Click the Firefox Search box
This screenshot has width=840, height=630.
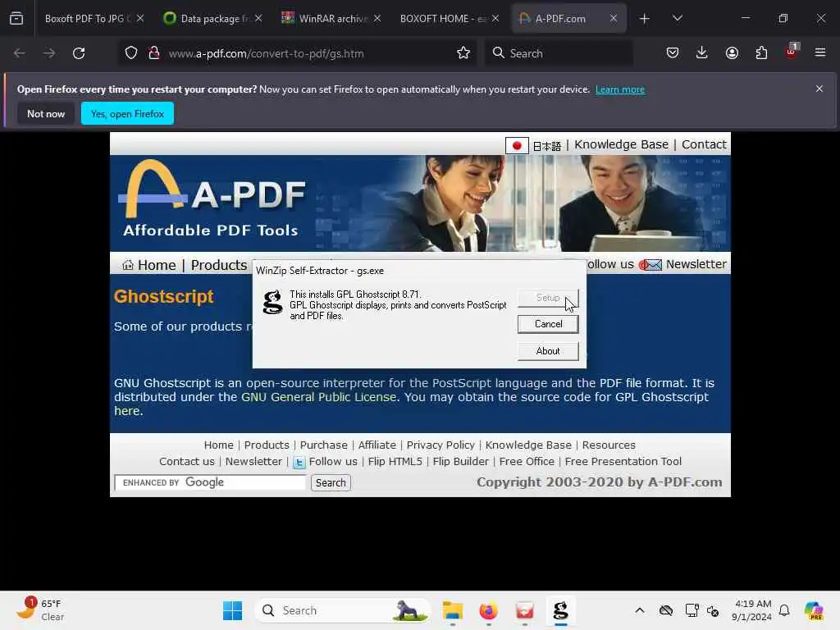559,53
